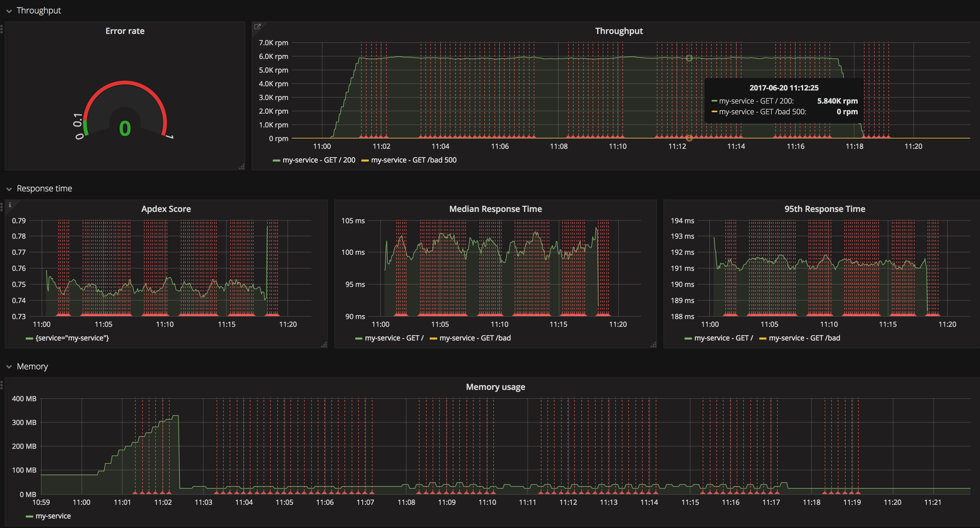This screenshot has height=528, width=980.
Task: Collapse the Throughput row chevron
Action: (x=9, y=11)
